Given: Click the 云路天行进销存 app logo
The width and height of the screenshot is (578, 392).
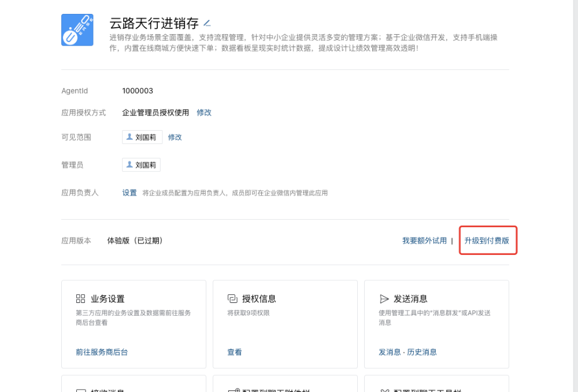Looking at the screenshot, I should click(x=77, y=30).
